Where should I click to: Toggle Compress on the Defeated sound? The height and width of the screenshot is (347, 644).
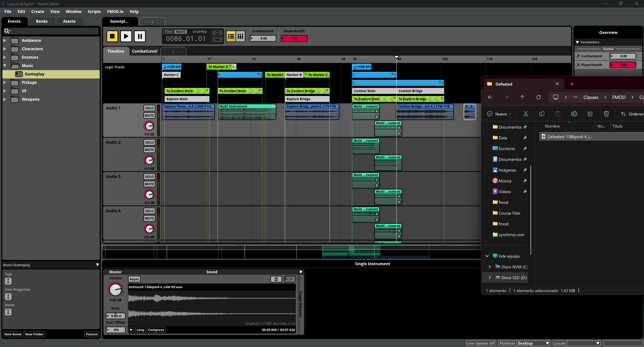156,330
